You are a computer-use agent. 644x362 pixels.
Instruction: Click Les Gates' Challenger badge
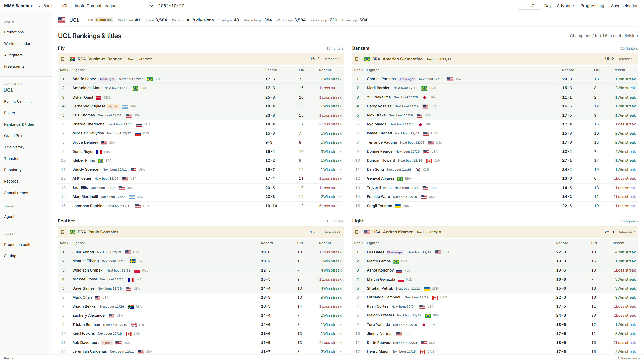click(395, 252)
